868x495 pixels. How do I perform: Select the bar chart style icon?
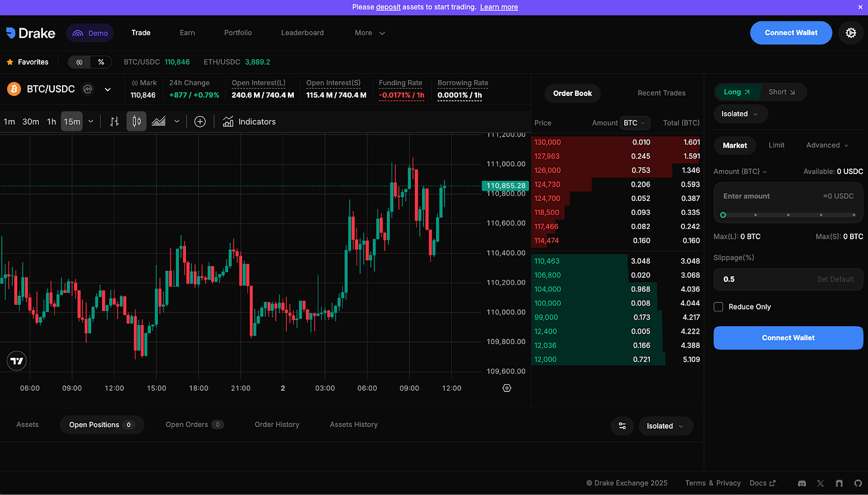point(114,122)
